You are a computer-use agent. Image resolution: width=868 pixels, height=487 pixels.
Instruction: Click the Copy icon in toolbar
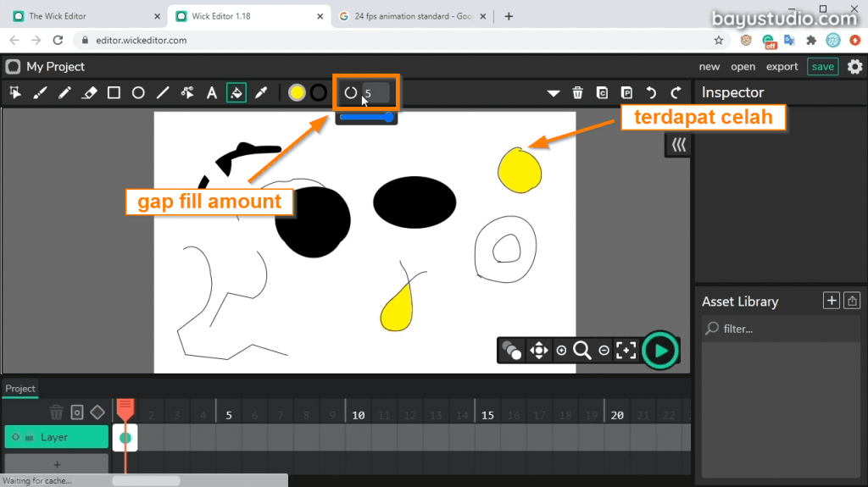pyautogui.click(x=603, y=92)
